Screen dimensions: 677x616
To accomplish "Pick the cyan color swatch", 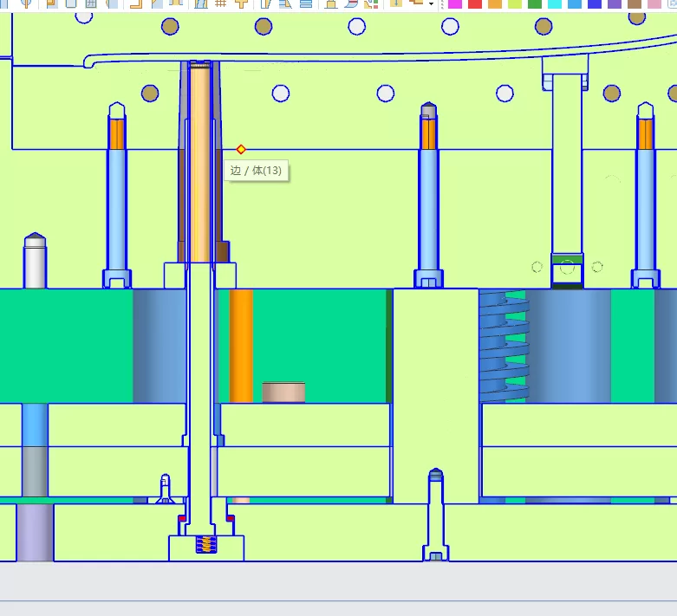I will pos(555,3).
